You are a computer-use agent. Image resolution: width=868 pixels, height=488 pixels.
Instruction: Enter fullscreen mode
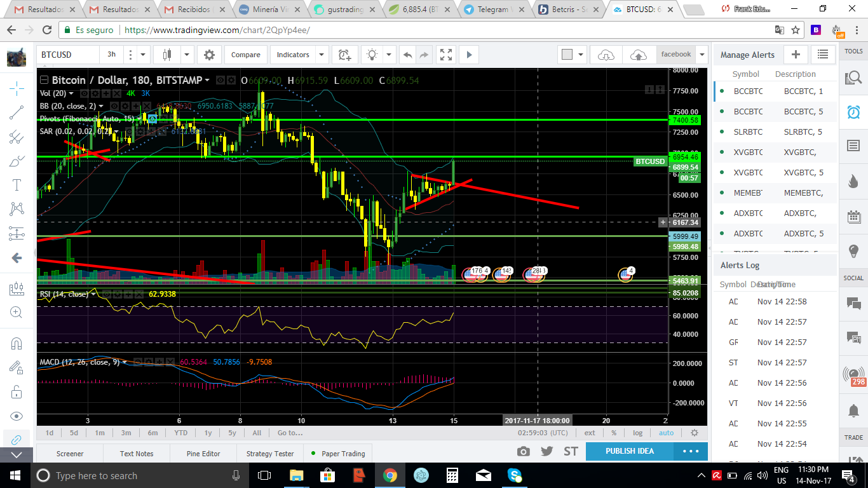[x=446, y=55]
